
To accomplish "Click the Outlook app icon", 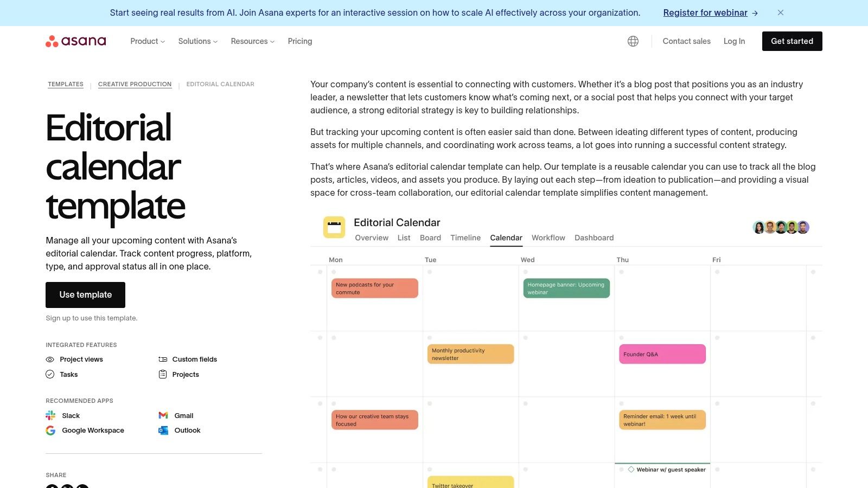I will (163, 431).
